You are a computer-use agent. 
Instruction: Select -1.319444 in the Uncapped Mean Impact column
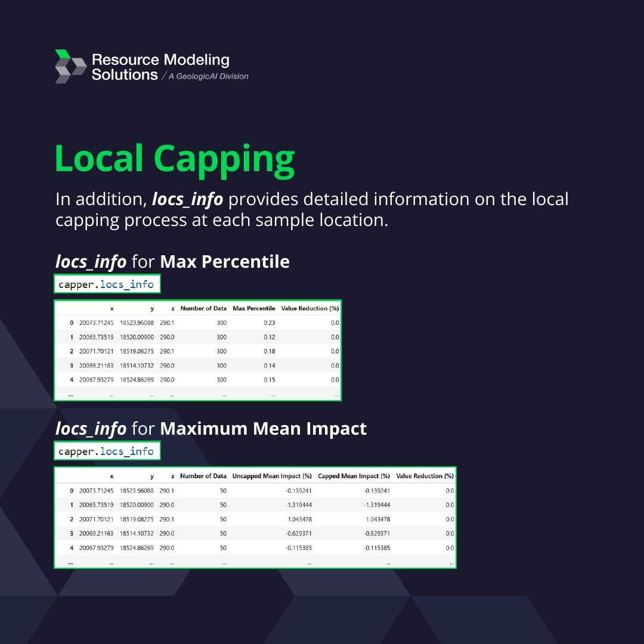pyautogui.click(x=299, y=505)
